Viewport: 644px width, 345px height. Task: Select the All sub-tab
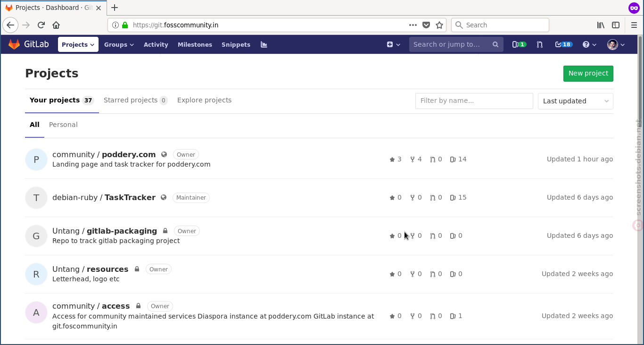[x=34, y=125]
